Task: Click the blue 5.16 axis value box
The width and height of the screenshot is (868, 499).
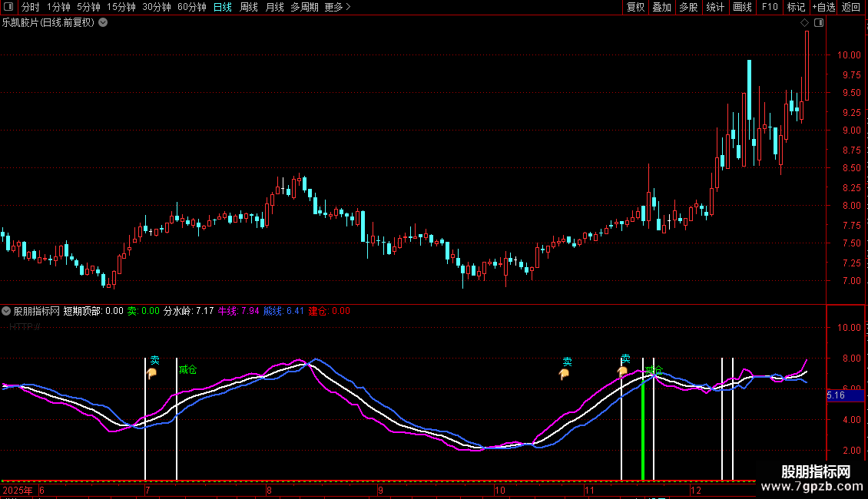Action: click(x=845, y=395)
